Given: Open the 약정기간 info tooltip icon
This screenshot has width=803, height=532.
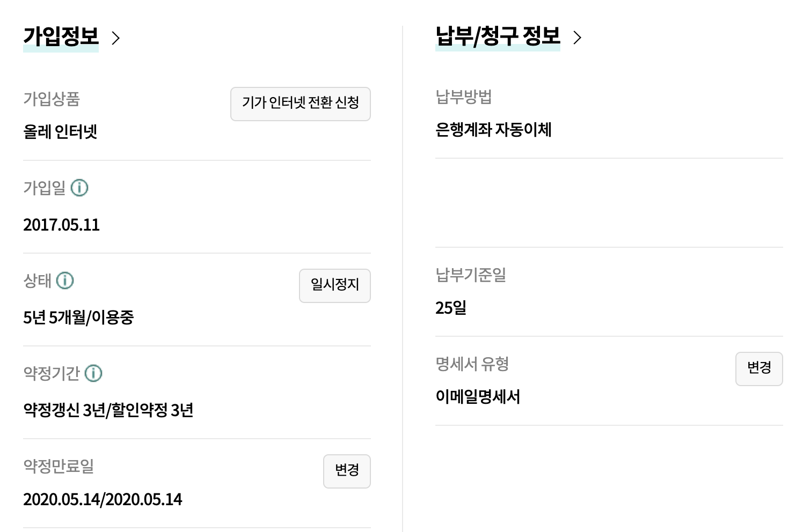Looking at the screenshot, I should click(x=93, y=373).
